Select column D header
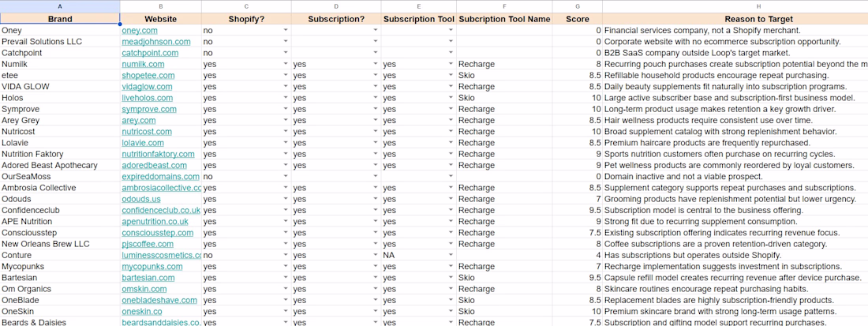Viewport: 868px width, 326px height. [336, 6]
